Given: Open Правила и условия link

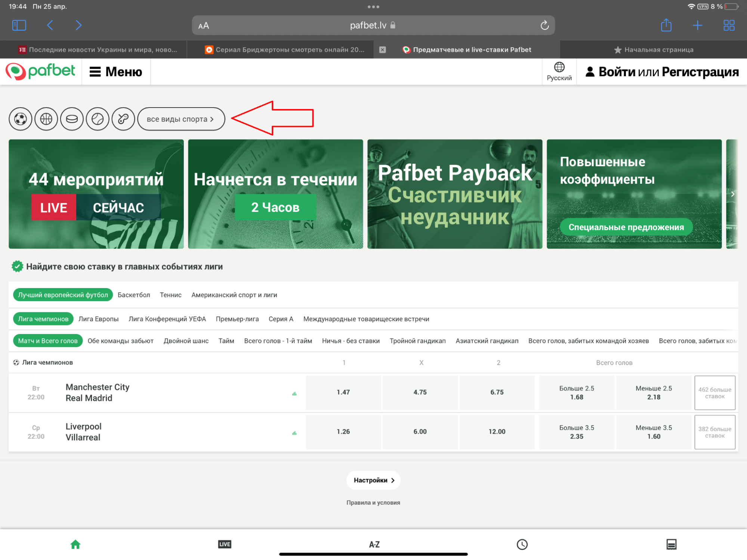Looking at the screenshot, I should click(373, 502).
